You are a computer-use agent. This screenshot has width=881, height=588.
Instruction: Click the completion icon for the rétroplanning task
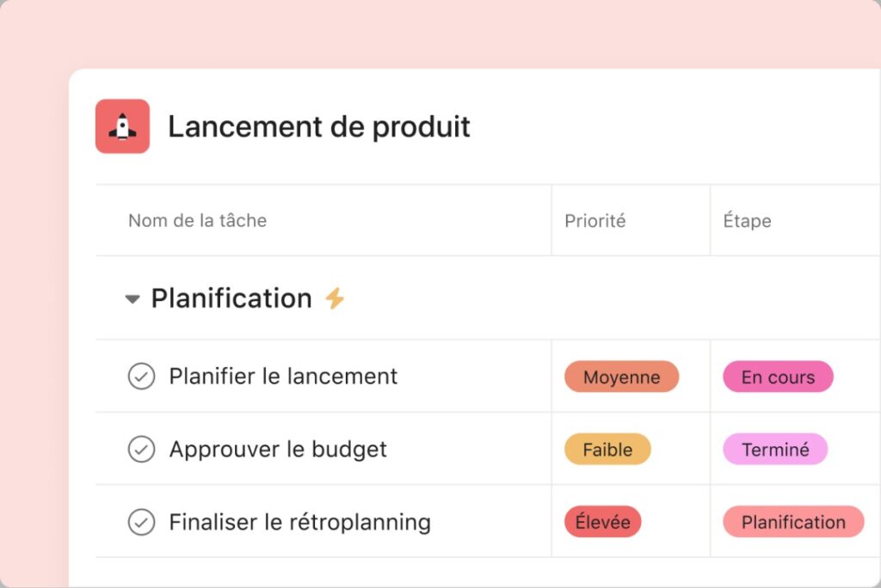click(x=141, y=522)
